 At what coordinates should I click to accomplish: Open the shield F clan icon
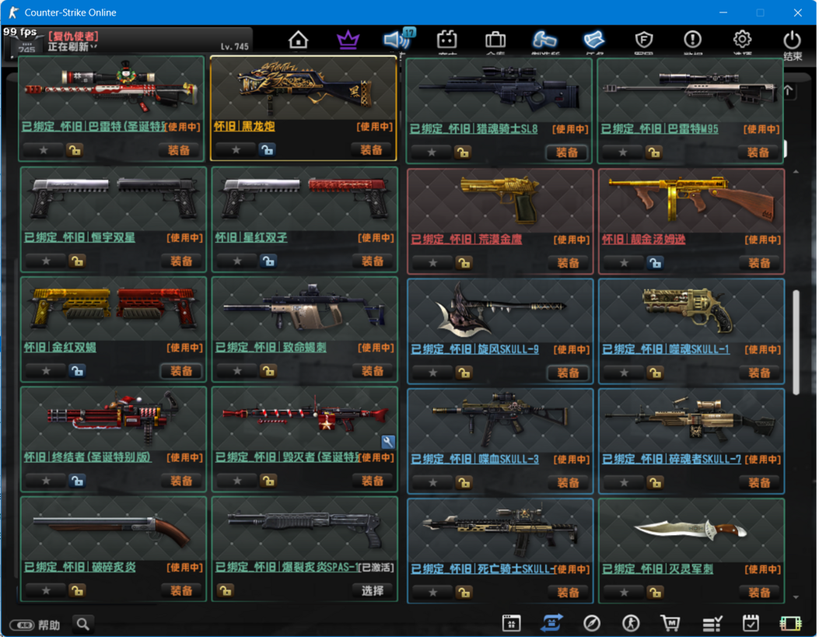[643, 40]
